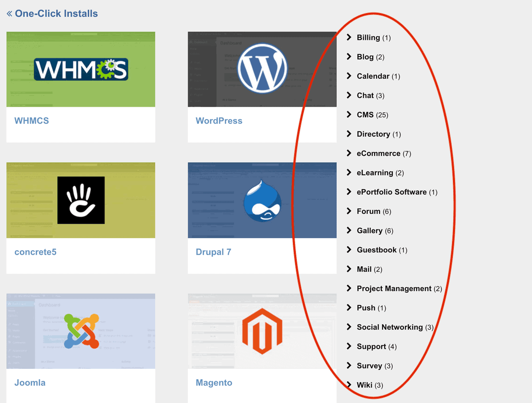Image resolution: width=532 pixels, height=403 pixels.
Task: Select the Mail (2) category label
Action: [x=370, y=269]
